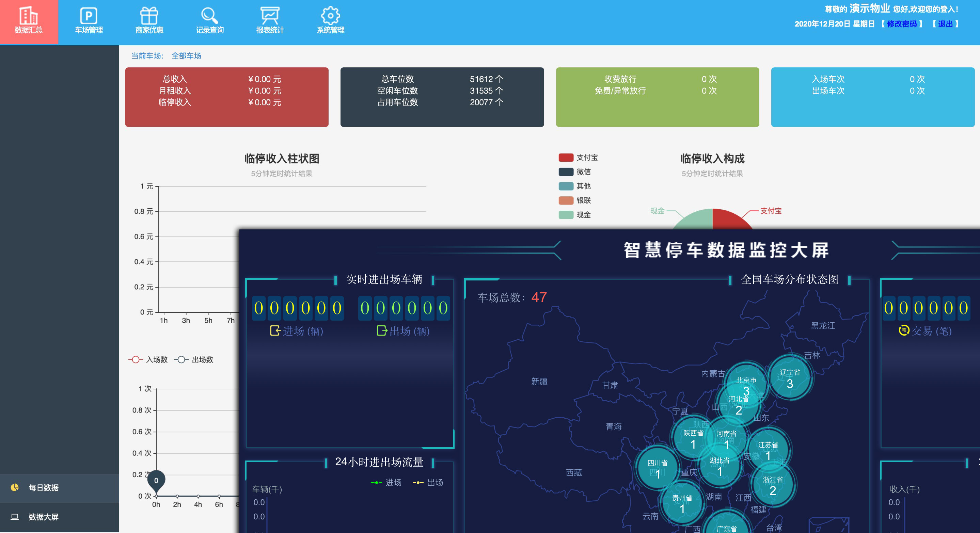980x533 pixels.
Task: Click the 进场 entry arrow icon
Action: [275, 330]
